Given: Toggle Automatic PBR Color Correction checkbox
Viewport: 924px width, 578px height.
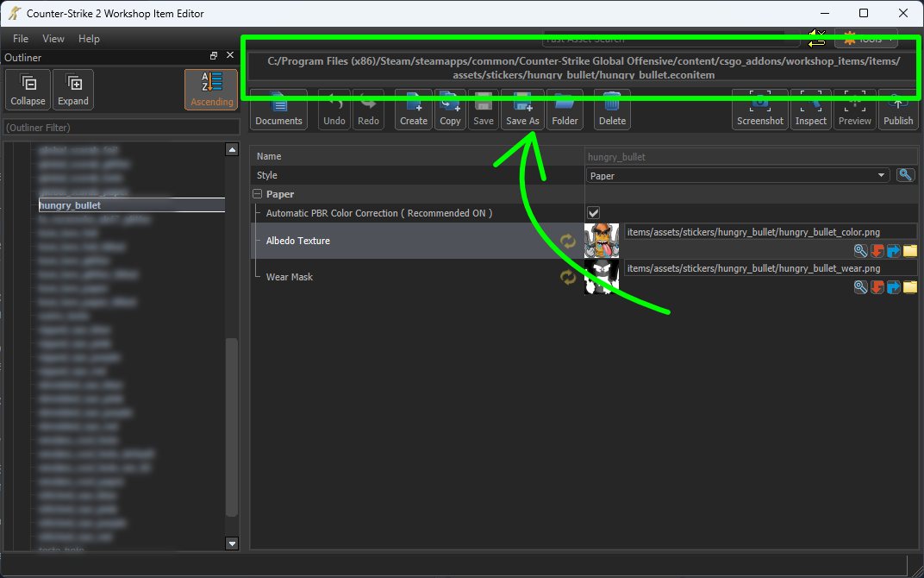Looking at the screenshot, I should [x=593, y=213].
